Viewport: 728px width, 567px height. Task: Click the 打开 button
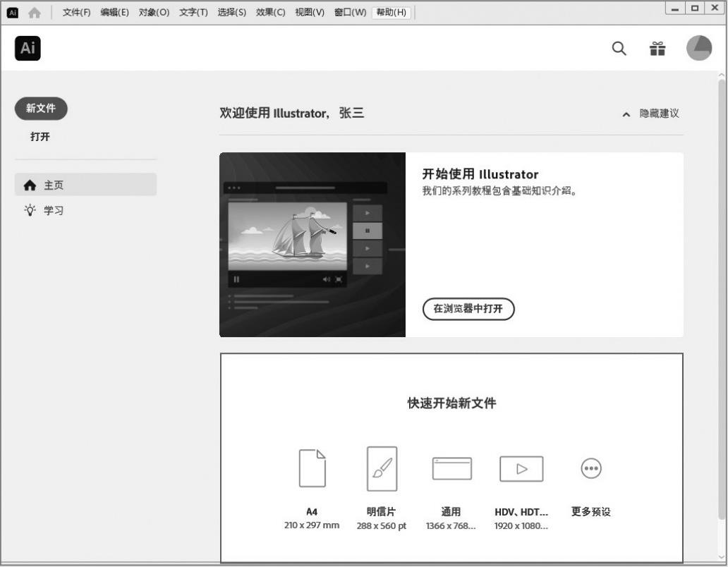pos(40,137)
